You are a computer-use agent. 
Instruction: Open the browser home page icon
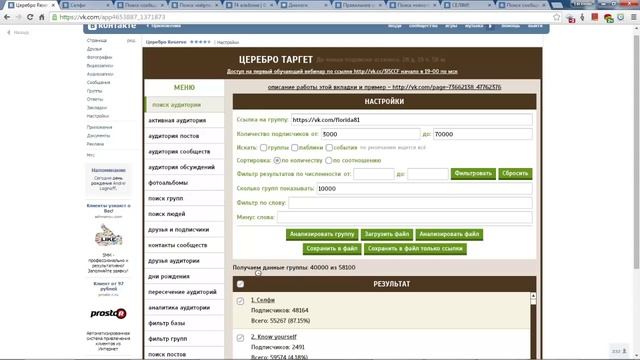click(x=42, y=17)
